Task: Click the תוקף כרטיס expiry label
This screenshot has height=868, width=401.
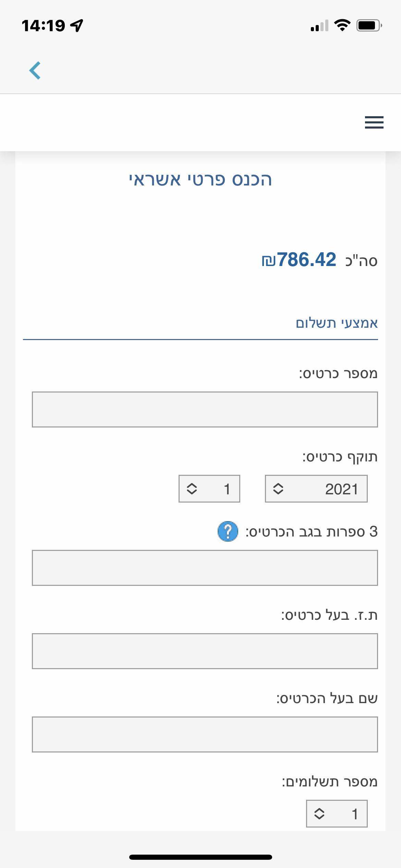Action: pyautogui.click(x=340, y=457)
